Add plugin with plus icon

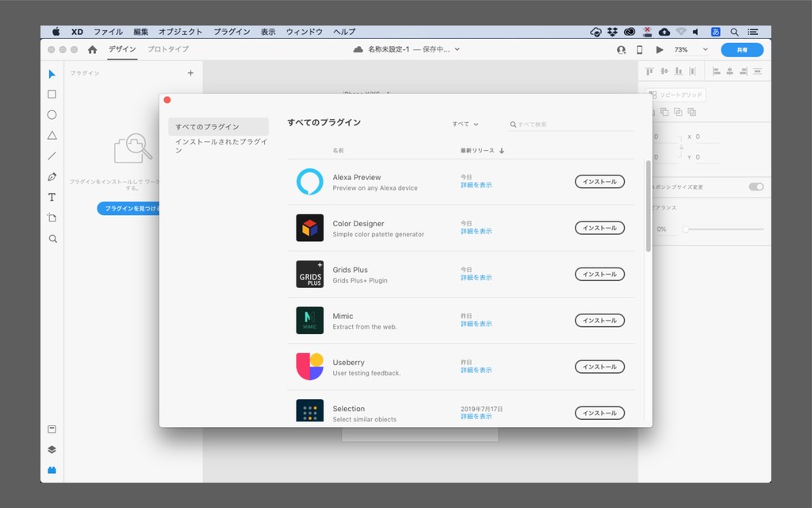point(190,73)
